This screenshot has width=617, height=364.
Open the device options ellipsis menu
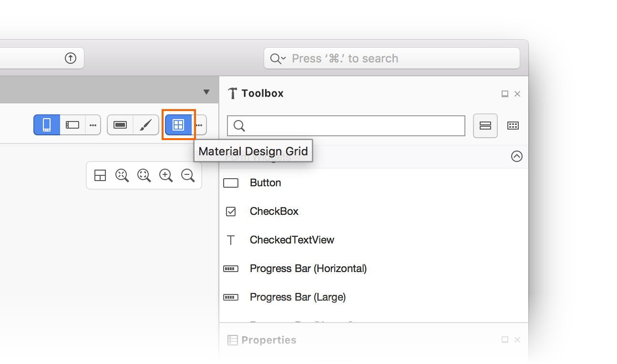93,125
